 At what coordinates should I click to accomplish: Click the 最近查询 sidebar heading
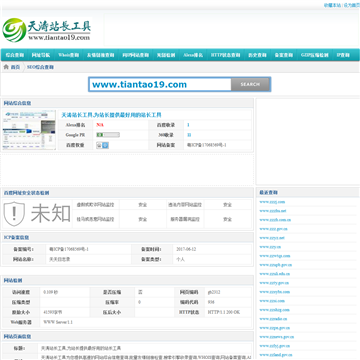[269, 193]
